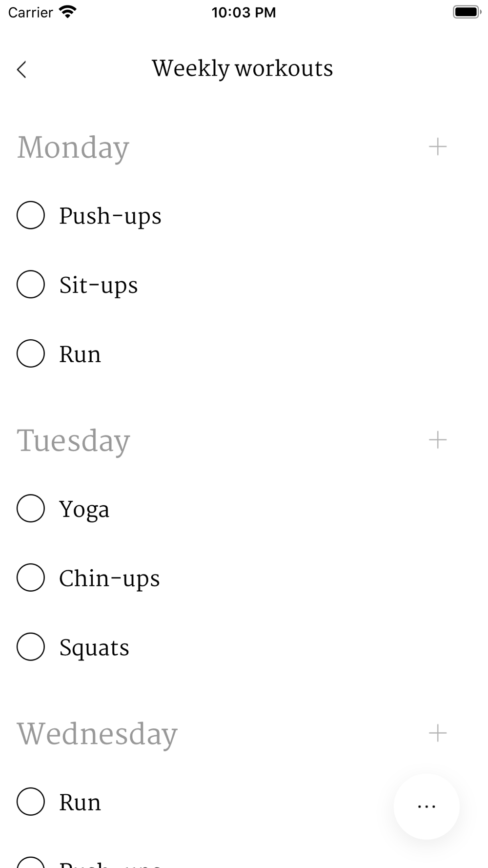Mark Sit-ups as complete
488x868 pixels.
31,284
